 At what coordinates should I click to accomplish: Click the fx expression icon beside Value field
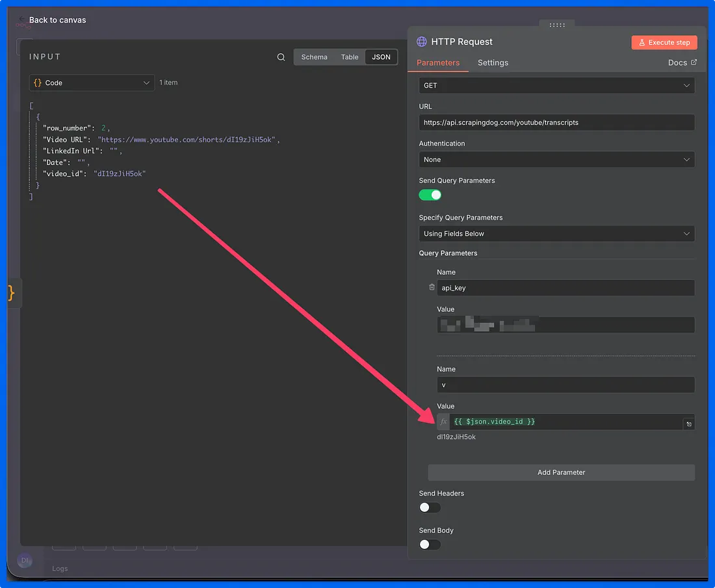click(x=443, y=422)
